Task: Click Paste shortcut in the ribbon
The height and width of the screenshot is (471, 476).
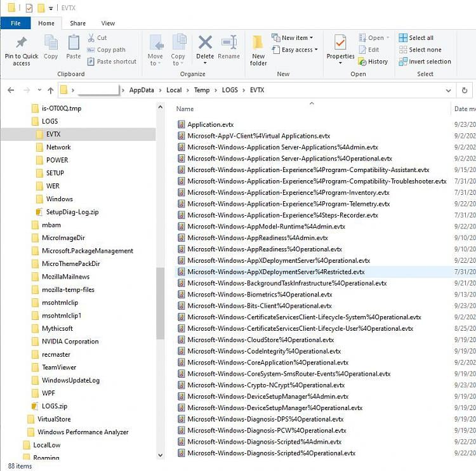Action: click(x=112, y=62)
